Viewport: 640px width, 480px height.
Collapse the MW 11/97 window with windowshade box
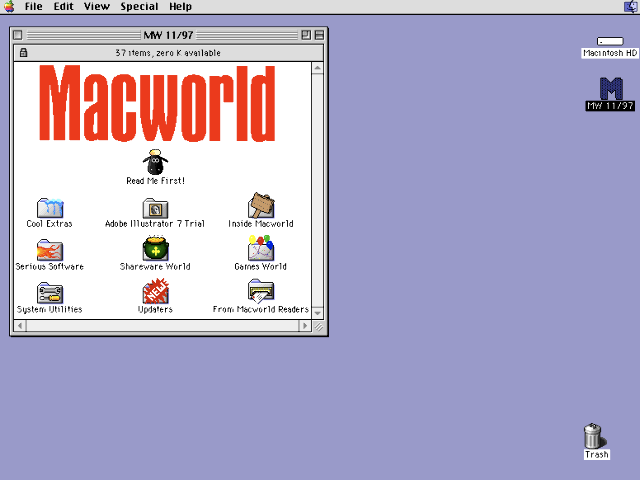coord(319,35)
